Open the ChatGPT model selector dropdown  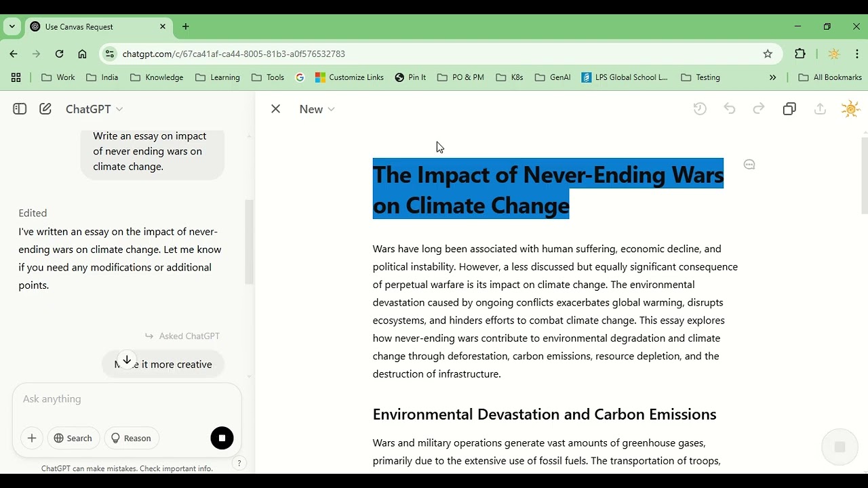coord(94,109)
